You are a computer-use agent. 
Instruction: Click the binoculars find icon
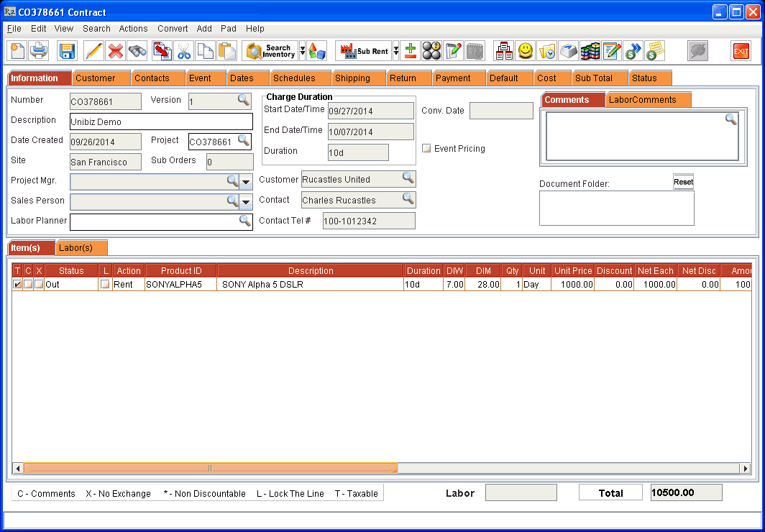(x=137, y=51)
